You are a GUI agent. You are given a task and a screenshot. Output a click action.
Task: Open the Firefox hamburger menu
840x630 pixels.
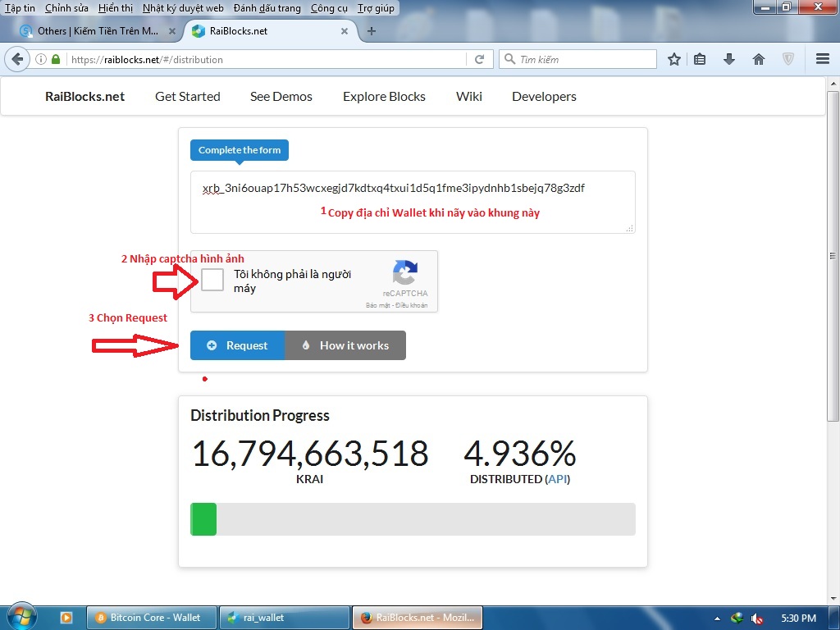pyautogui.click(x=822, y=59)
